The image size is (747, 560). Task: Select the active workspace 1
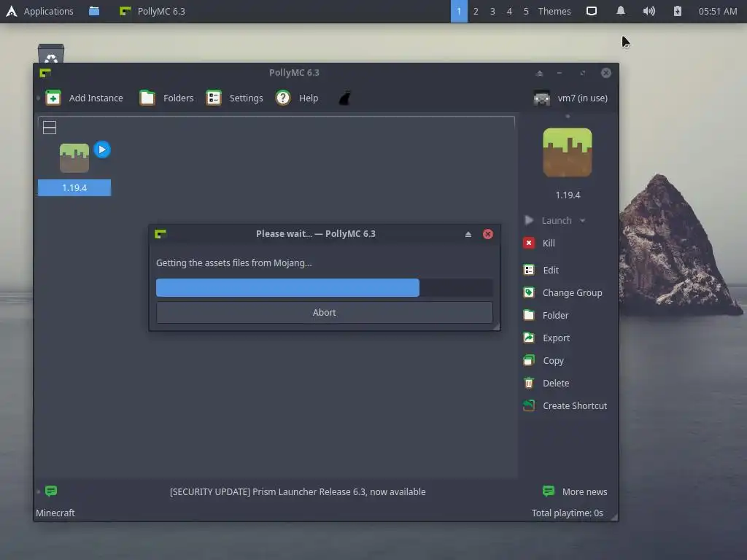point(459,11)
